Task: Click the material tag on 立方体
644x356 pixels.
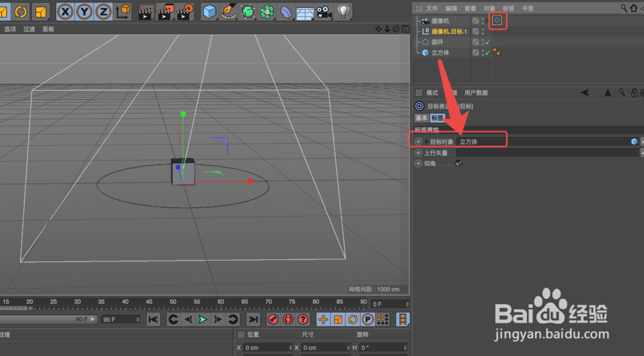Action: pos(497,52)
